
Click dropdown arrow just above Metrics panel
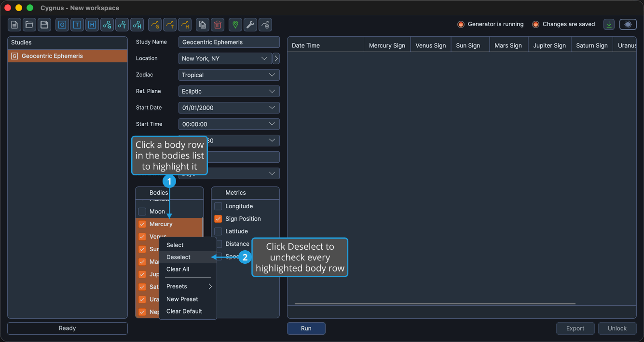coord(272,173)
